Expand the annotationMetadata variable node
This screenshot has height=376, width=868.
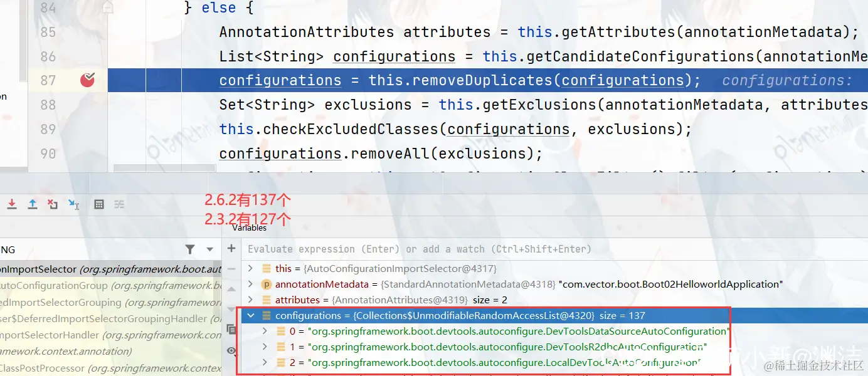point(251,284)
